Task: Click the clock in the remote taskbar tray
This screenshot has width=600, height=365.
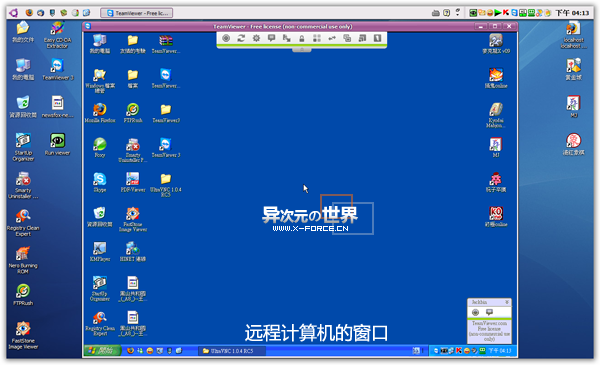Action: pos(499,350)
